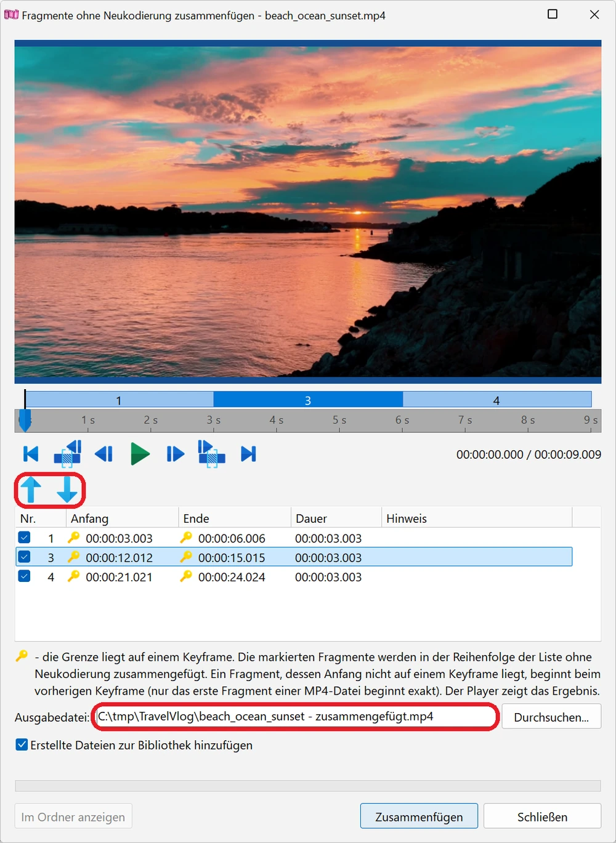Click the time display "00:00:00.000 / 00:00:09.009"

(529, 454)
